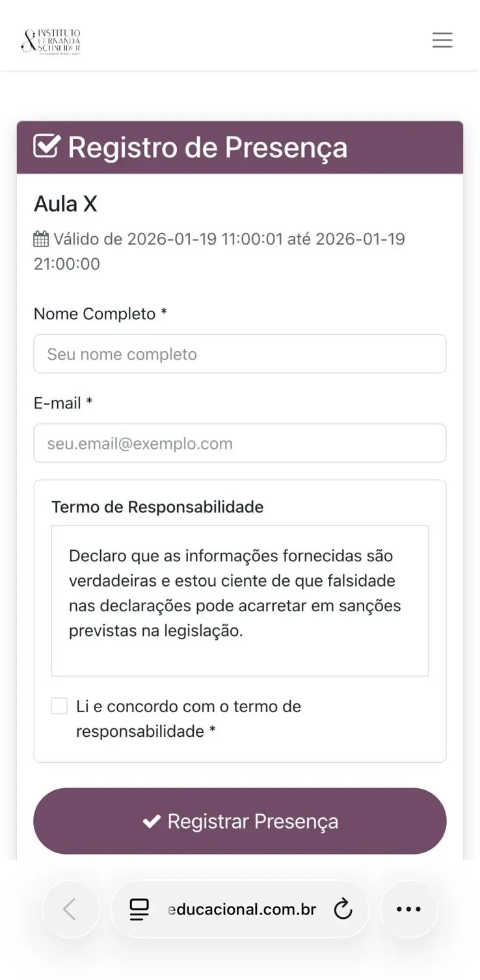
Task: Tap the educacional.com.br address bar URL
Action: click(242, 909)
